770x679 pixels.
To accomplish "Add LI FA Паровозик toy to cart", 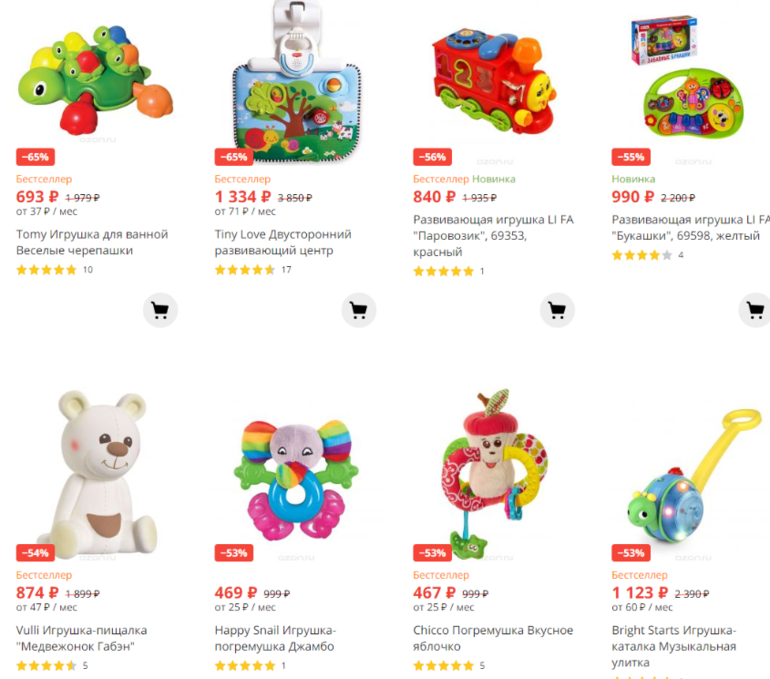I will click(x=557, y=310).
